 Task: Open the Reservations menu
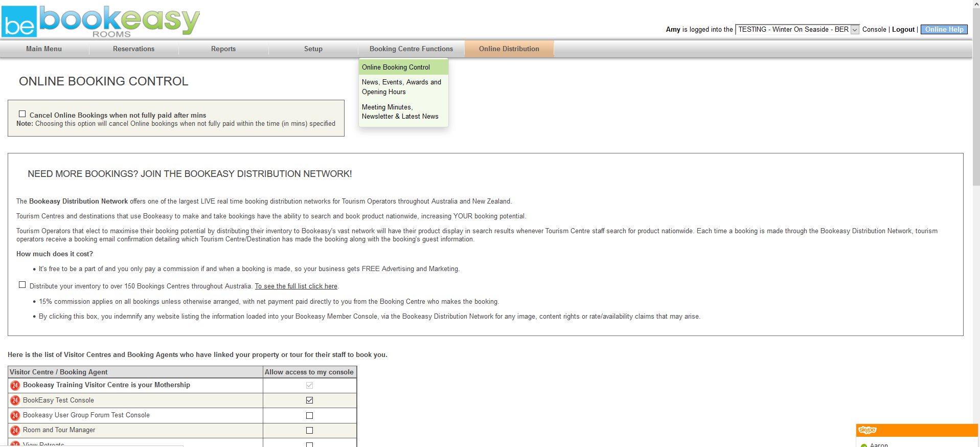pyautogui.click(x=134, y=49)
